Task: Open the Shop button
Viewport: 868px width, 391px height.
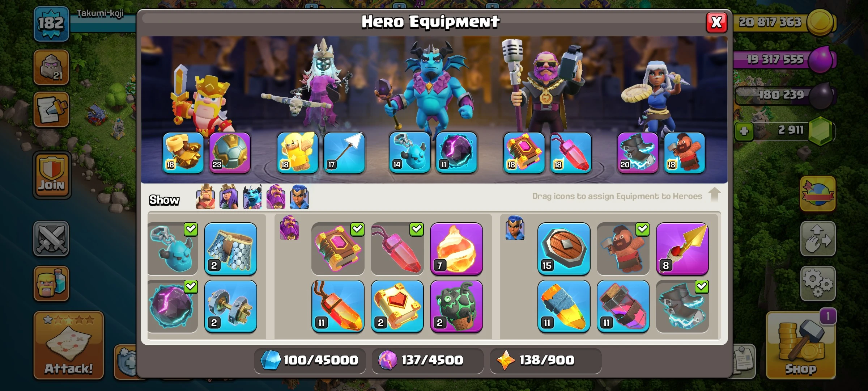Action: pyautogui.click(x=801, y=345)
